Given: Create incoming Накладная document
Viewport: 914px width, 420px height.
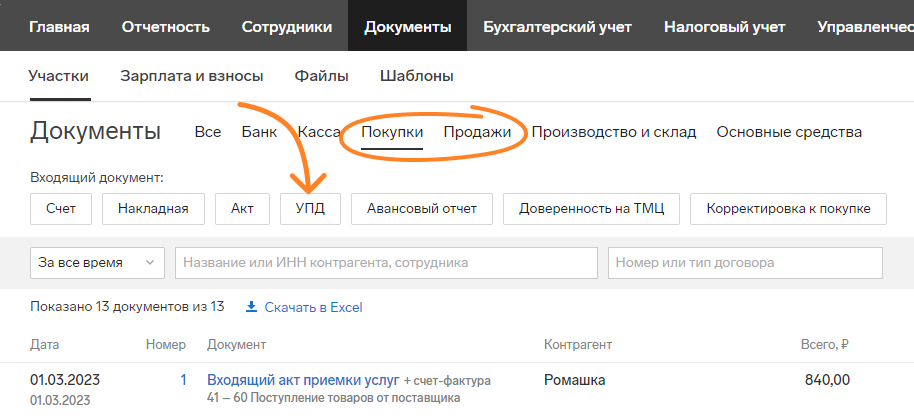Looking at the screenshot, I should [x=153, y=209].
